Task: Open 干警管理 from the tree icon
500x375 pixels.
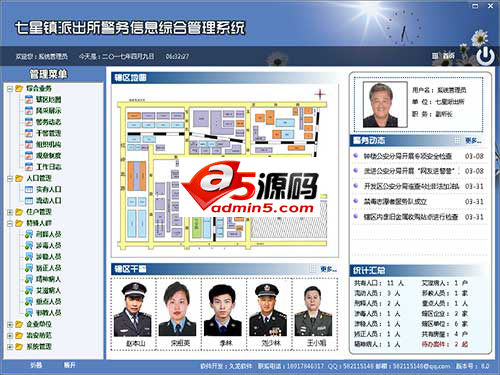Action: (x=29, y=133)
